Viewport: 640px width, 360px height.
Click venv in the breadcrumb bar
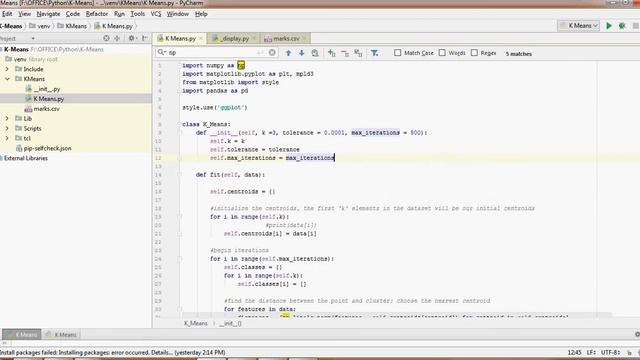point(40,26)
